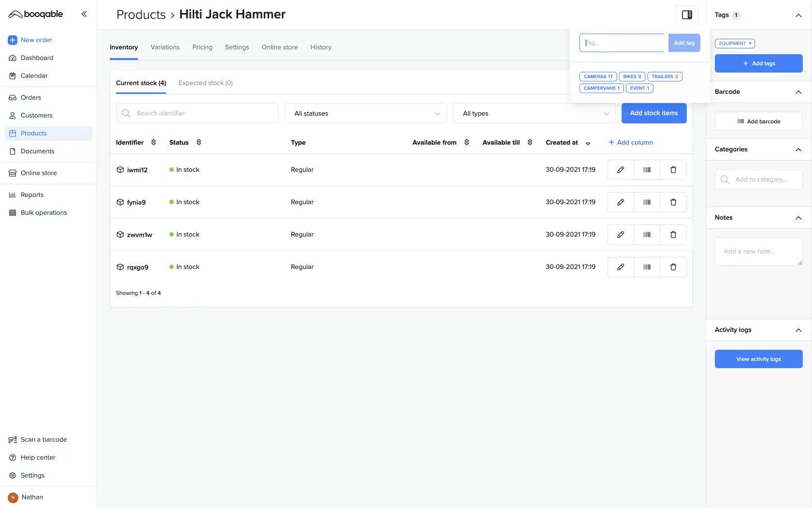Sort by Available till column arrows

[530, 142]
